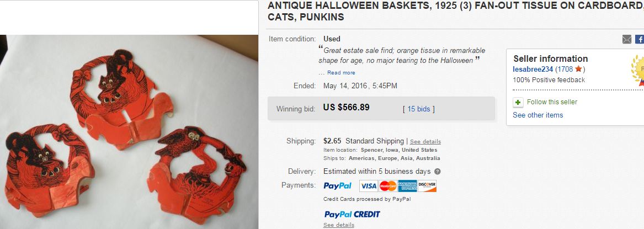Click the email envelope share icon
This screenshot has width=644, height=229.
pyautogui.click(x=627, y=39)
